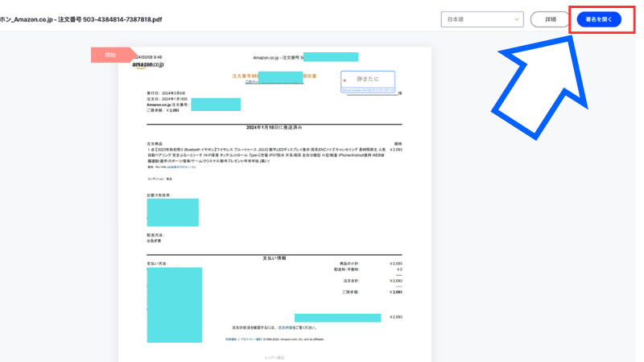The image size is (644, 362).
Task: Open the 注文内容 link in the receipt
Action: [x=285, y=327]
